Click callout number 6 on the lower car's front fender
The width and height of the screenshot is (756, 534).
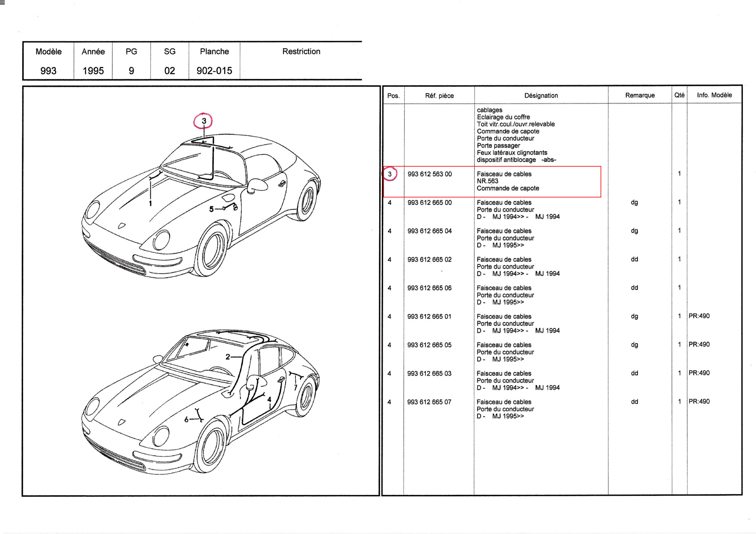pyautogui.click(x=186, y=420)
